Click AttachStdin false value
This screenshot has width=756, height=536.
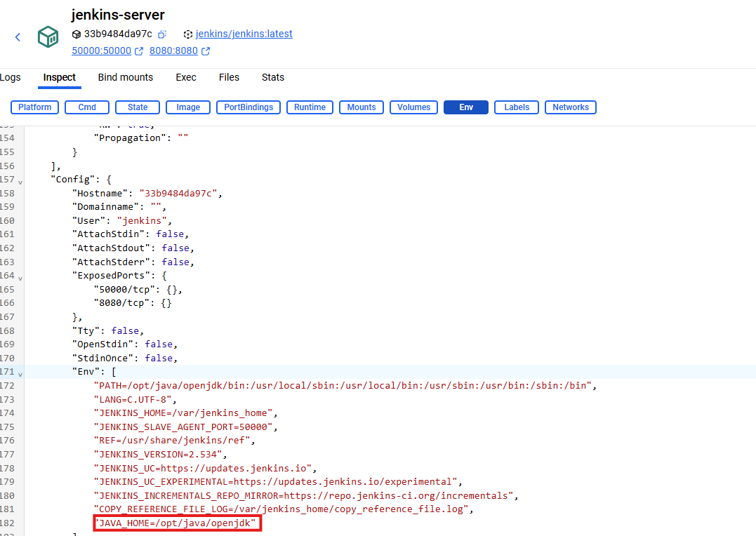point(170,234)
